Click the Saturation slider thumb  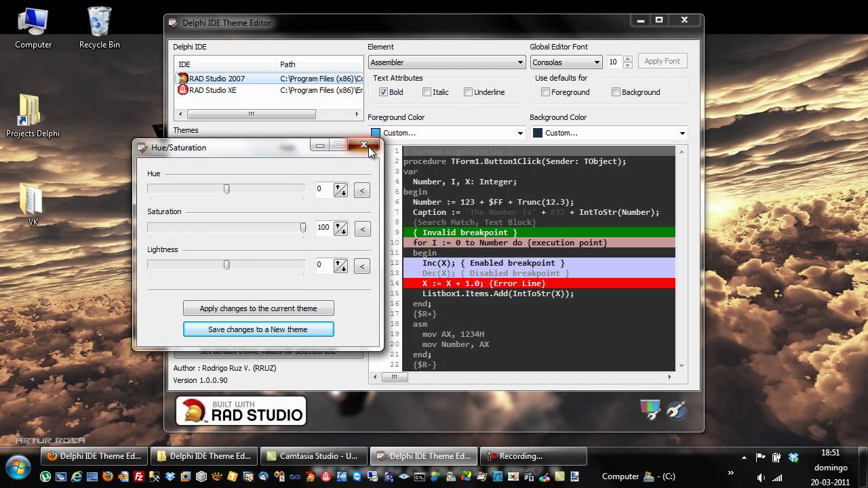pos(303,228)
